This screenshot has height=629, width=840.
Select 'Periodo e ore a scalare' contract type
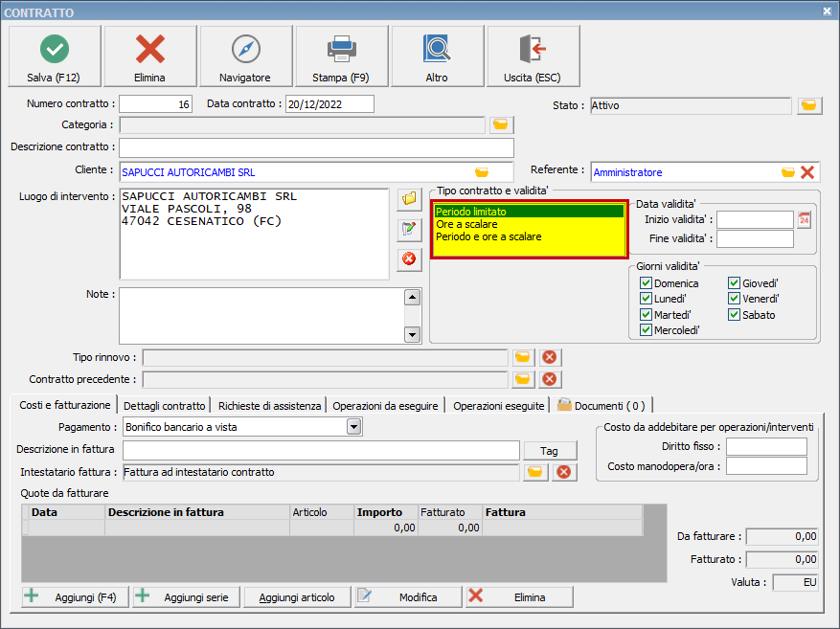click(530, 236)
